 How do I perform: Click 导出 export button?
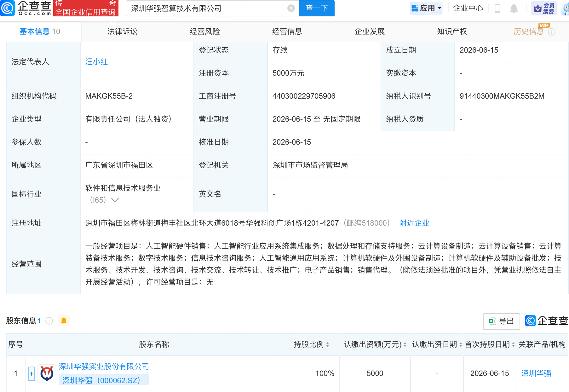(501, 321)
